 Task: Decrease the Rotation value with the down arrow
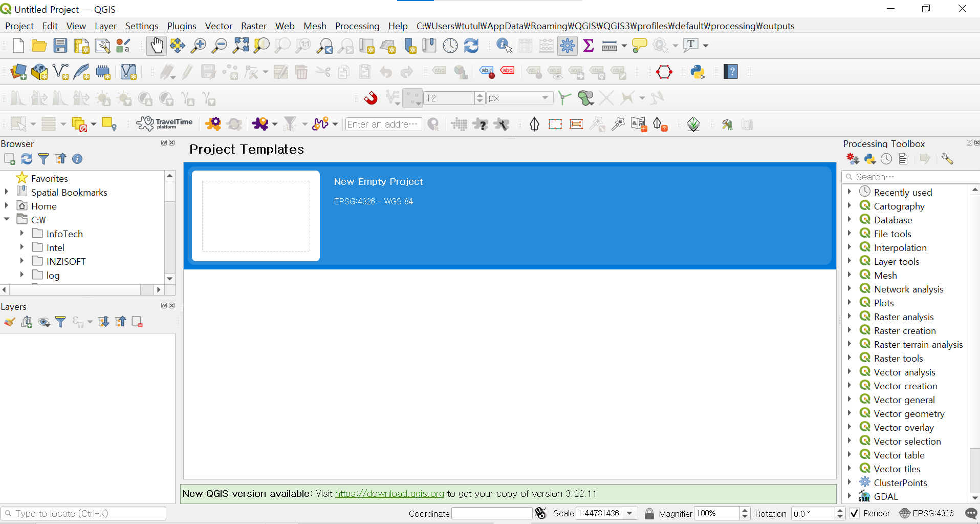tap(840, 516)
